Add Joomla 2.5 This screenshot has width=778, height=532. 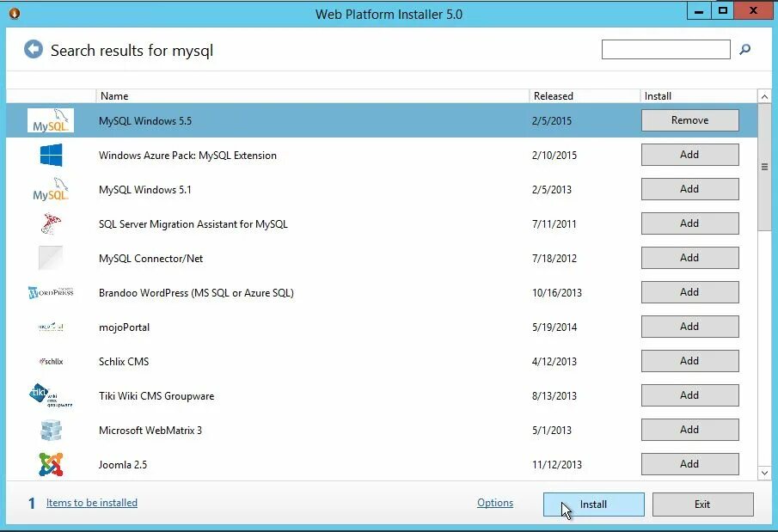point(689,464)
